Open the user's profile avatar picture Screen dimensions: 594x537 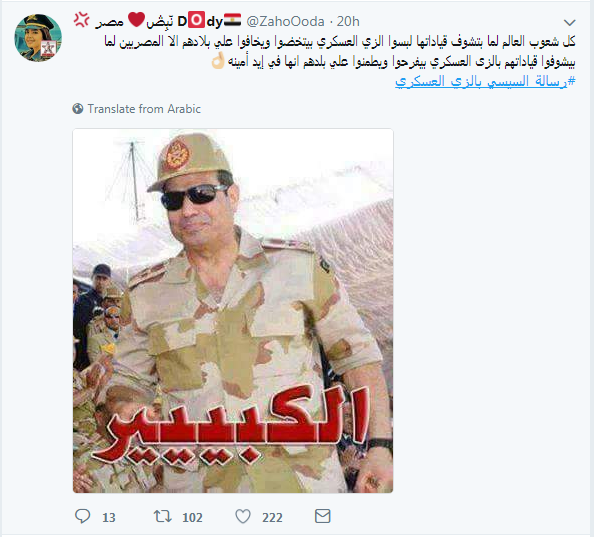(38, 38)
